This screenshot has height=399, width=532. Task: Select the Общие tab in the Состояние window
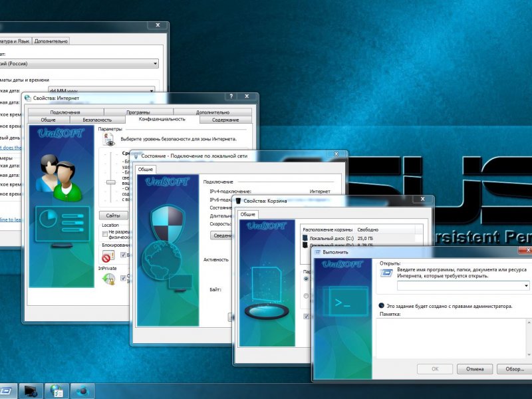(146, 170)
